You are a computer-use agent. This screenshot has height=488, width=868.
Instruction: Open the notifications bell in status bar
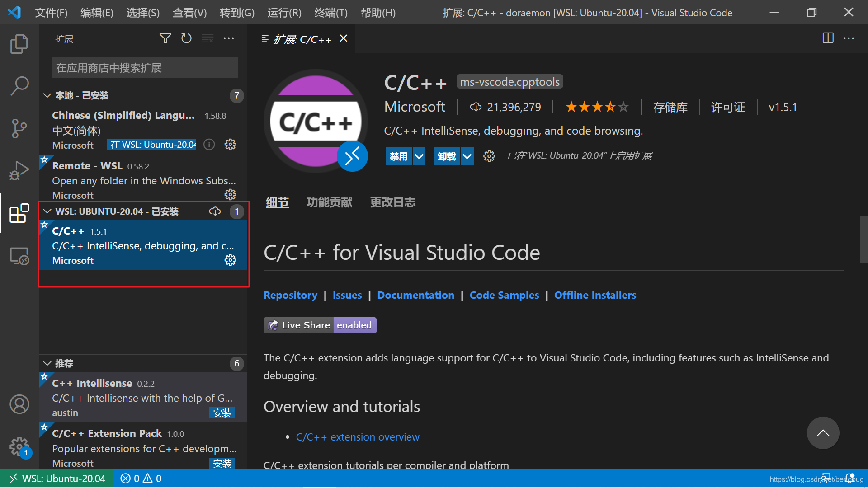pos(850,479)
